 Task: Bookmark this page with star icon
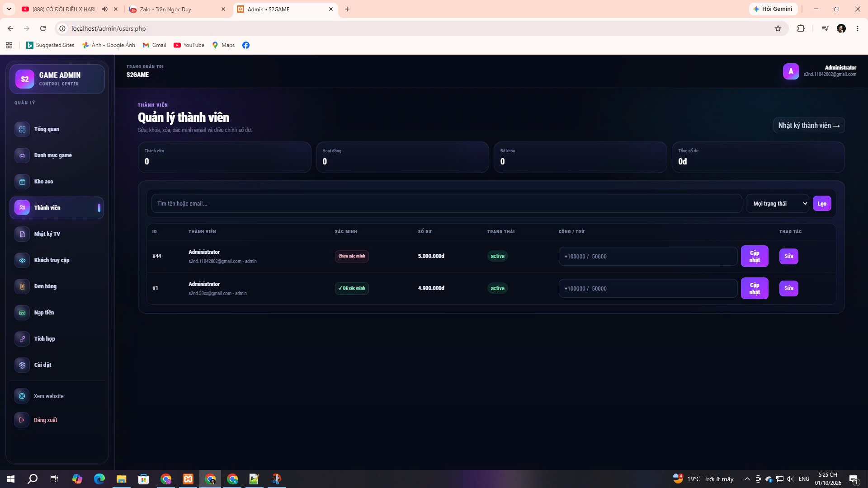(778, 28)
